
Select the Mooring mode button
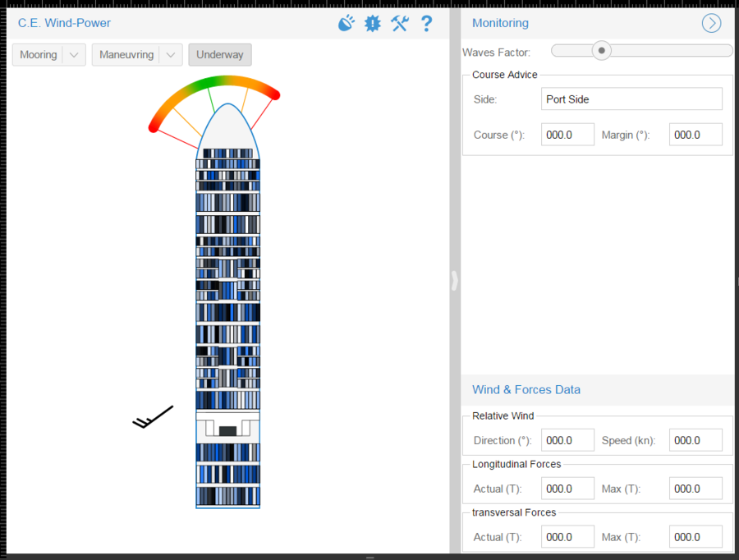point(39,55)
